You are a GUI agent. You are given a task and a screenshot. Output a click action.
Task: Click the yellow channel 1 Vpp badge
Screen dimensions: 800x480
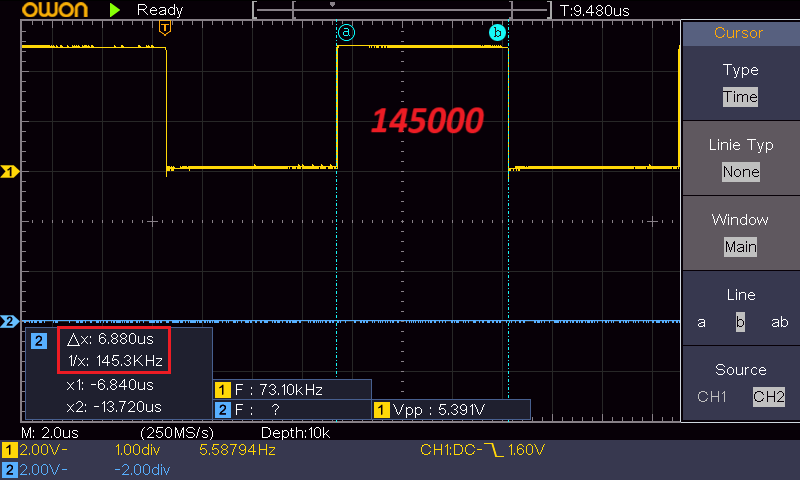tap(382, 410)
